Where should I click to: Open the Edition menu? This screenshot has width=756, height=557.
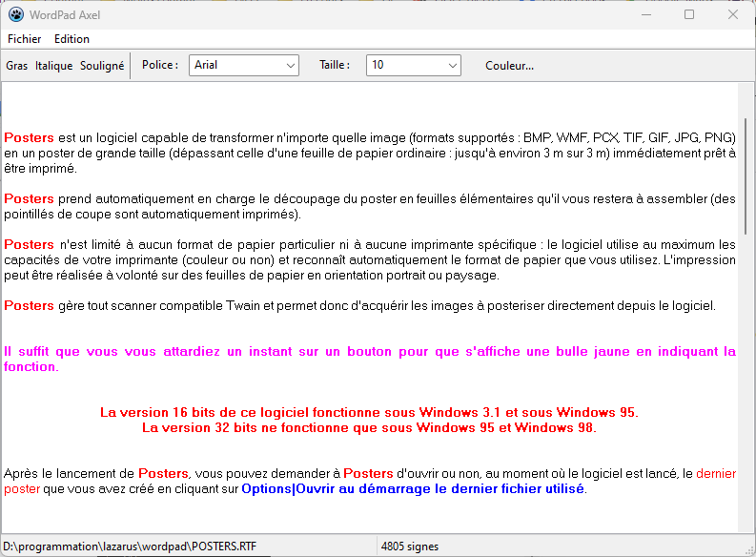(72, 39)
